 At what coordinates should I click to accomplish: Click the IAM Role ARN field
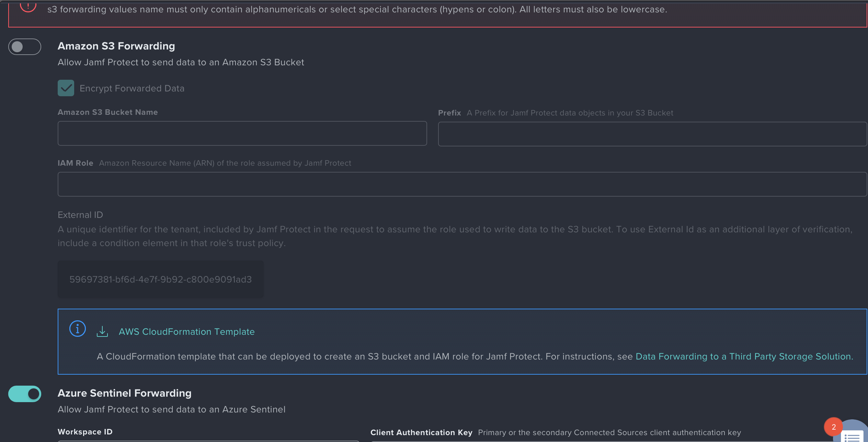point(462,184)
